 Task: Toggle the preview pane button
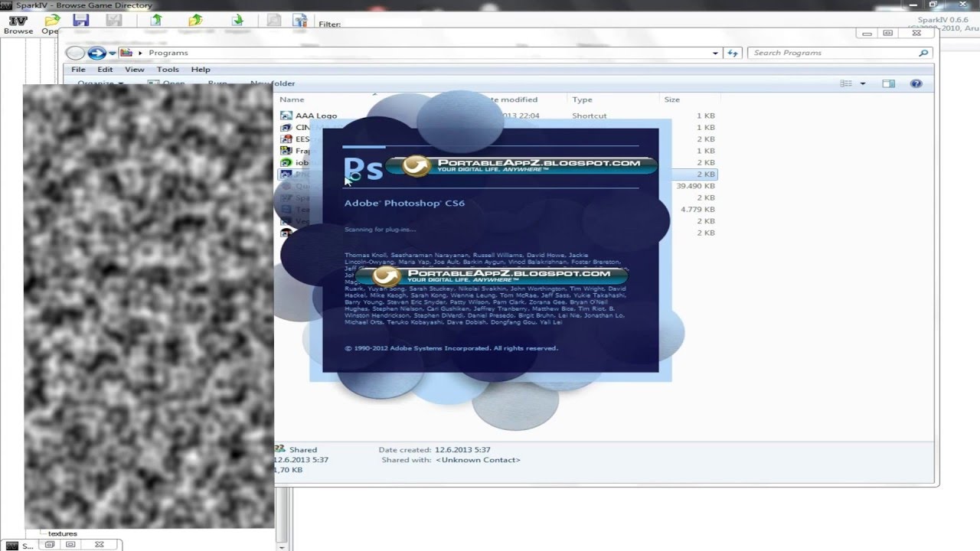(x=888, y=83)
